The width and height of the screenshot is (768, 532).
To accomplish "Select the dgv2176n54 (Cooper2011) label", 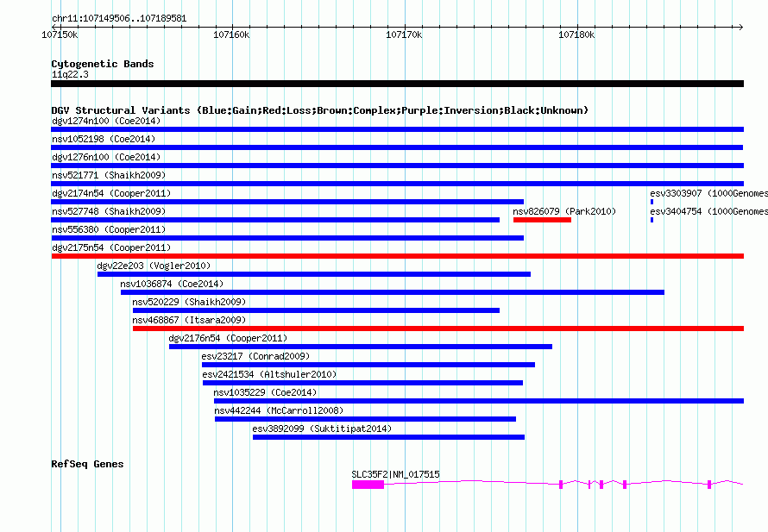I will pyautogui.click(x=228, y=338).
